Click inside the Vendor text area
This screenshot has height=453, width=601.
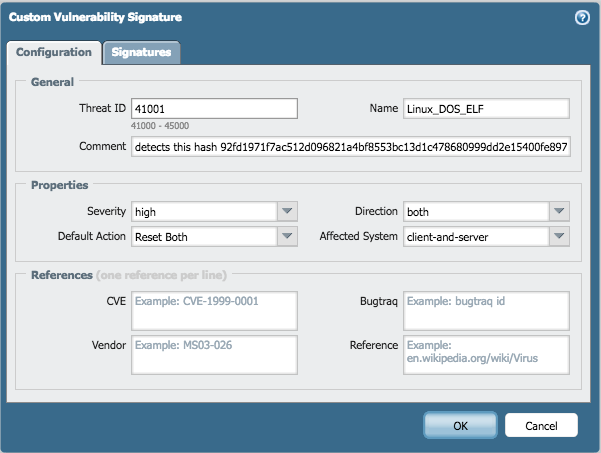pos(214,353)
